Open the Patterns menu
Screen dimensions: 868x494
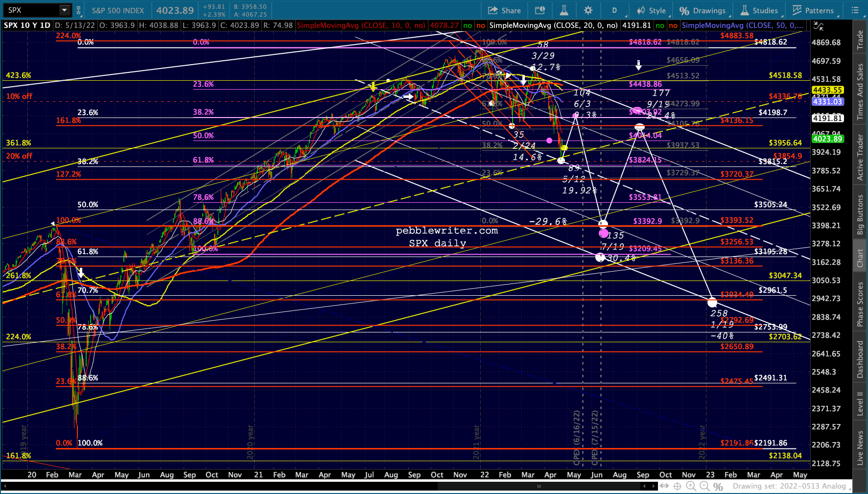click(813, 10)
